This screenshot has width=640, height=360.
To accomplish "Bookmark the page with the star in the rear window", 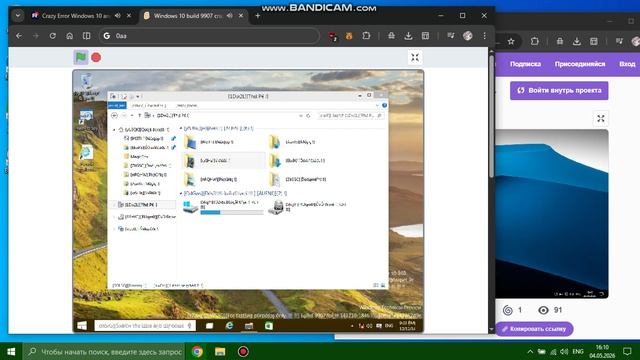I will pos(511,41).
